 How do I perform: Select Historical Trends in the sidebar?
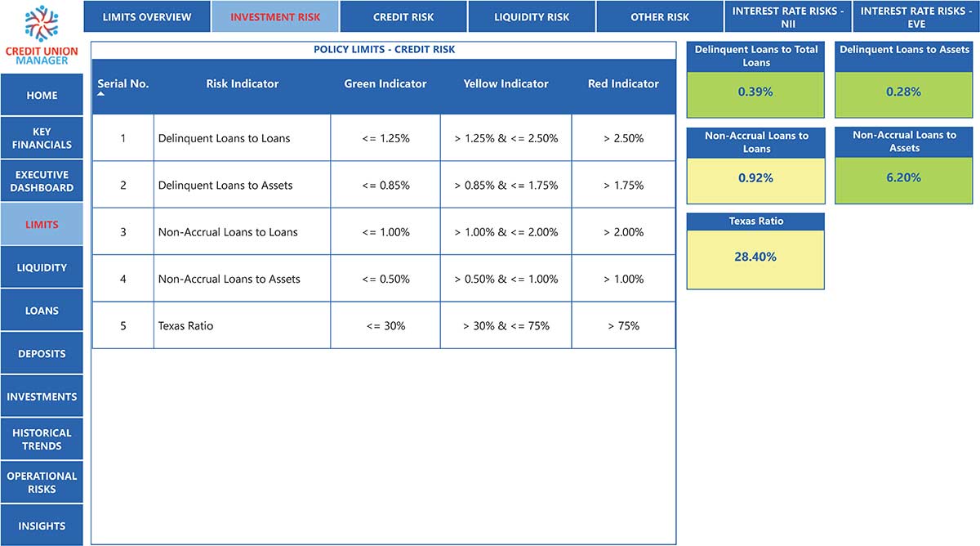coord(42,440)
